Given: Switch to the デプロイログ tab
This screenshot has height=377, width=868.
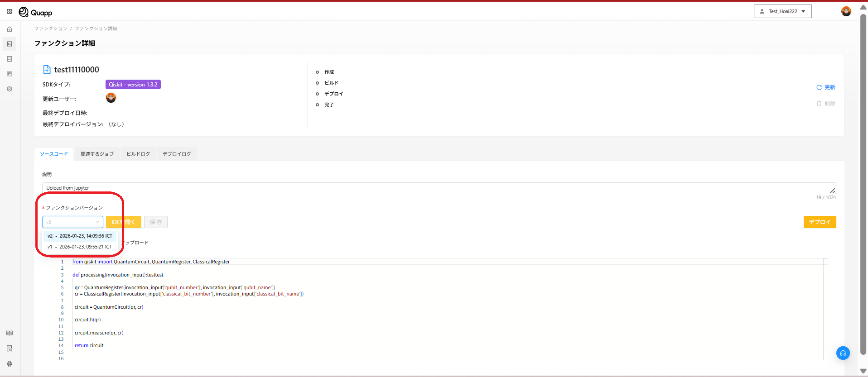Looking at the screenshot, I should [177, 154].
